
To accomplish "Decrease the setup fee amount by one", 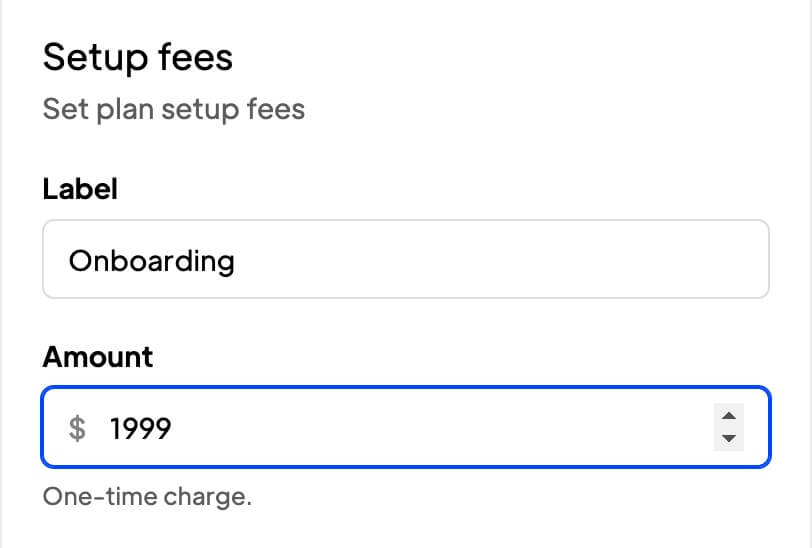I will (x=729, y=438).
